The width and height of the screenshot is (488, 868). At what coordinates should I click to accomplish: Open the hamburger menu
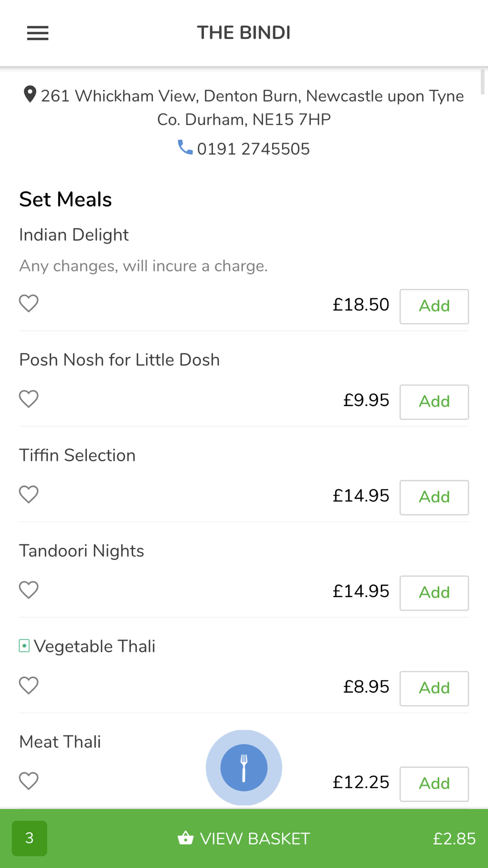[38, 33]
